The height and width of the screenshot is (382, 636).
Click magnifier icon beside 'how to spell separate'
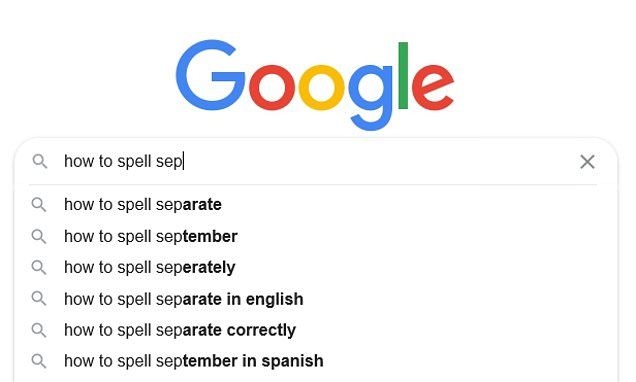(x=39, y=204)
